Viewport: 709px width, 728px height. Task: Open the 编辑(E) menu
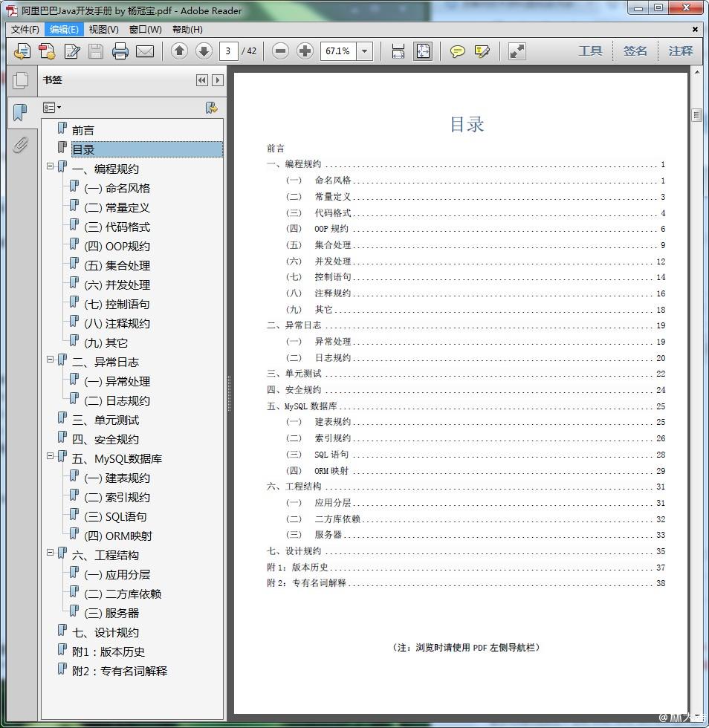coord(64,30)
